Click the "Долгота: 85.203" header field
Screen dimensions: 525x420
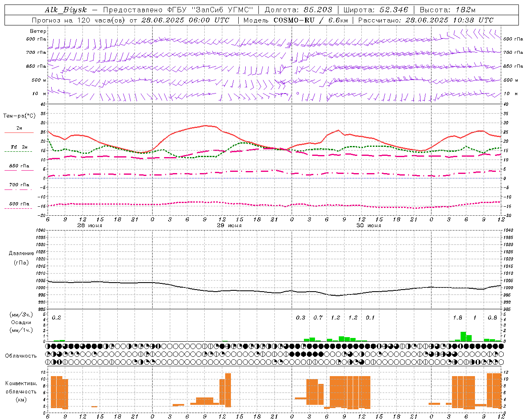(299, 10)
